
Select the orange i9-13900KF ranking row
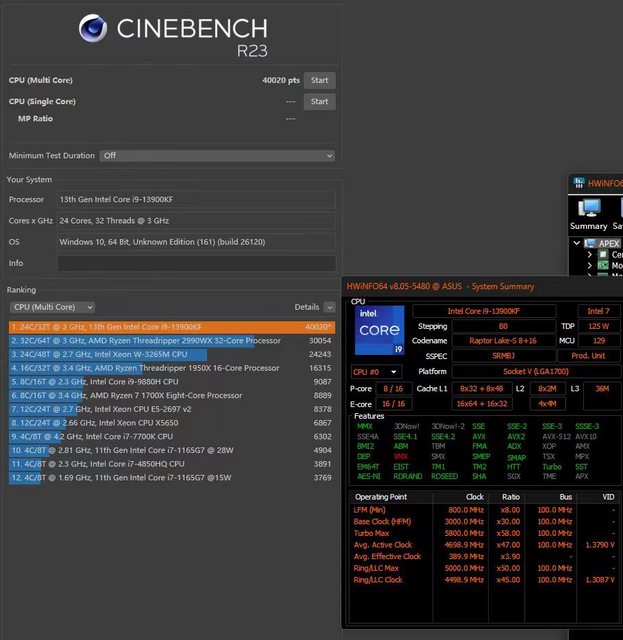(x=170, y=326)
